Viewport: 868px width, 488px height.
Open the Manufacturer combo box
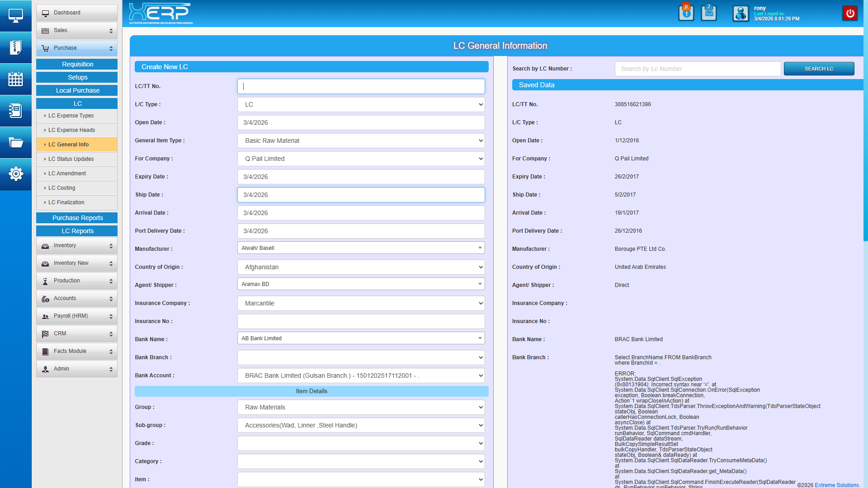[361, 248]
